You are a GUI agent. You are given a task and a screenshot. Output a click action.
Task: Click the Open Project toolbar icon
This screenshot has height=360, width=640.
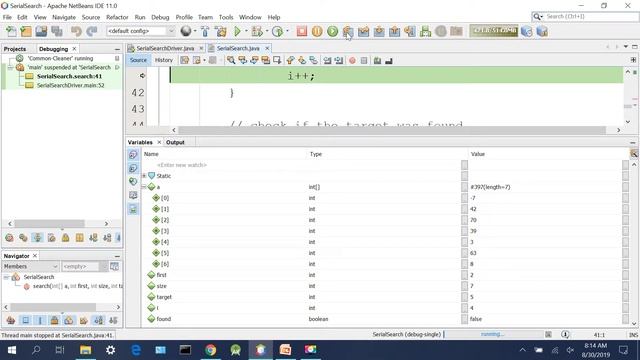41,31
